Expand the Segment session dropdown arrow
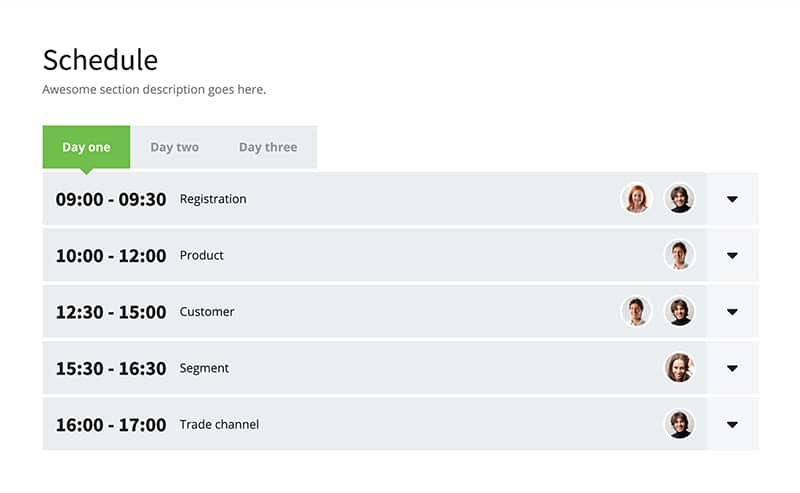 732,368
